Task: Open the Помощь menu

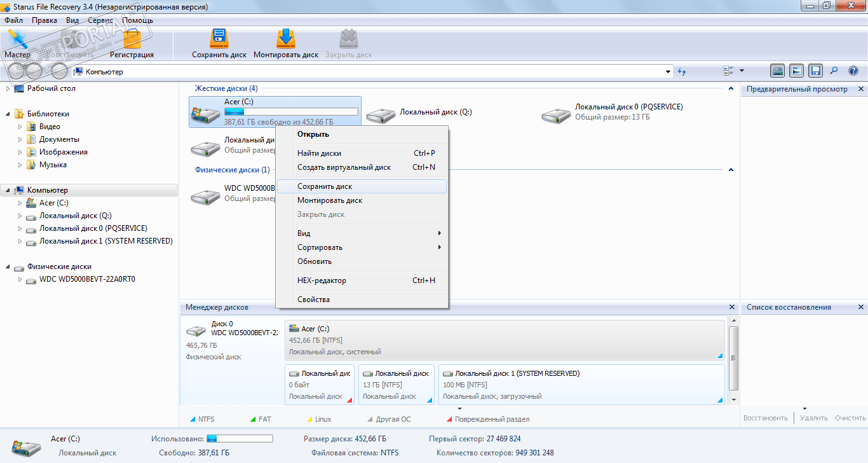Action: click(x=138, y=20)
